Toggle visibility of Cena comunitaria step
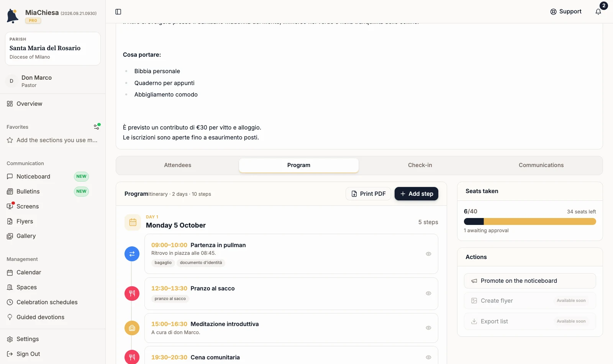 [x=429, y=357]
